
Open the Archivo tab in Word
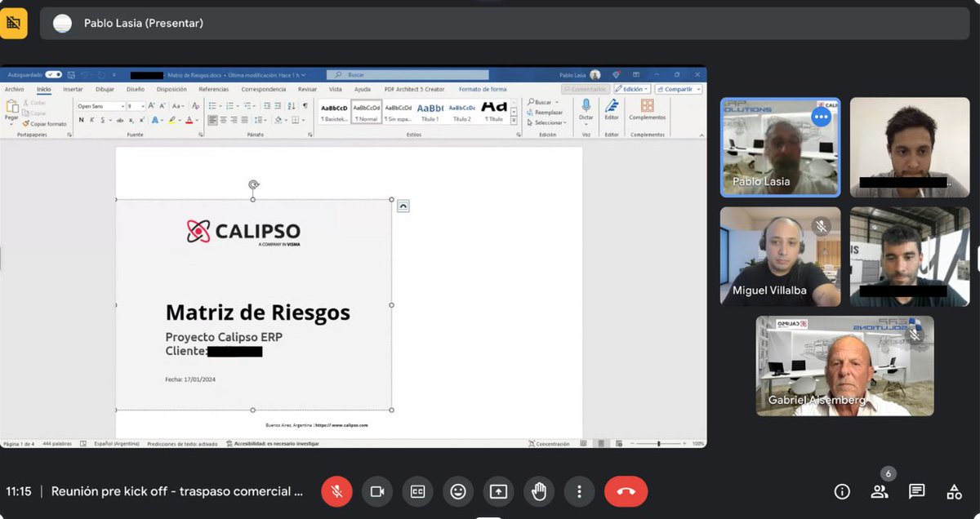click(x=14, y=89)
